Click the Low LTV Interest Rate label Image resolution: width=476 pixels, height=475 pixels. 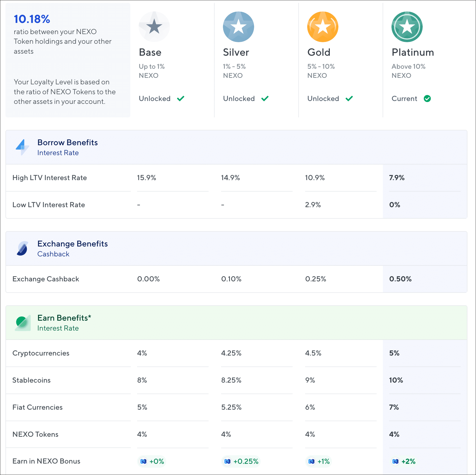pos(49,205)
